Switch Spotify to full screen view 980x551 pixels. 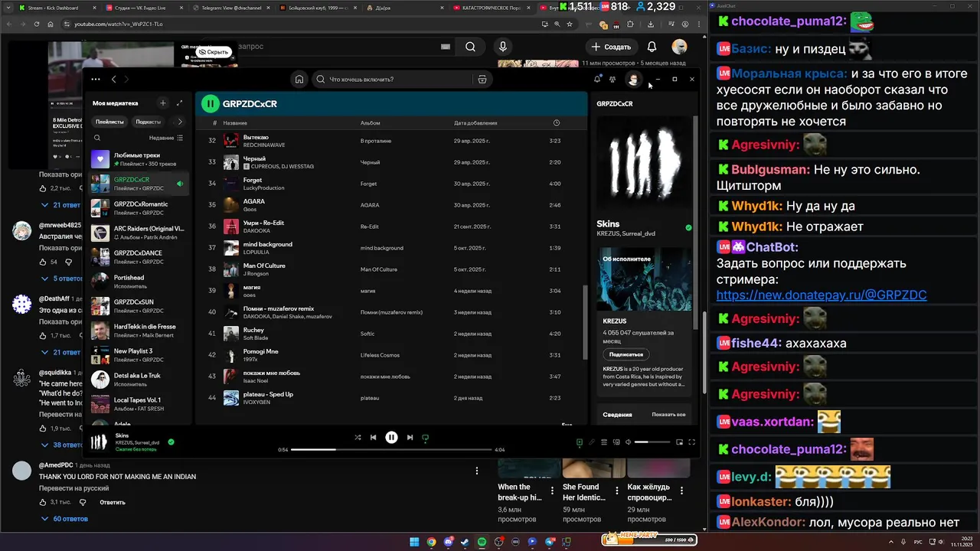pos(691,442)
